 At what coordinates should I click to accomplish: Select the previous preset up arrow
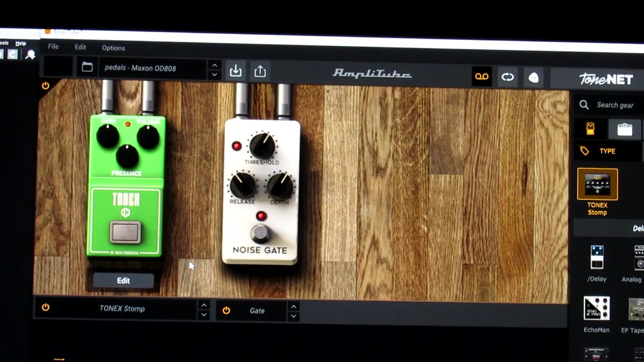(x=214, y=65)
